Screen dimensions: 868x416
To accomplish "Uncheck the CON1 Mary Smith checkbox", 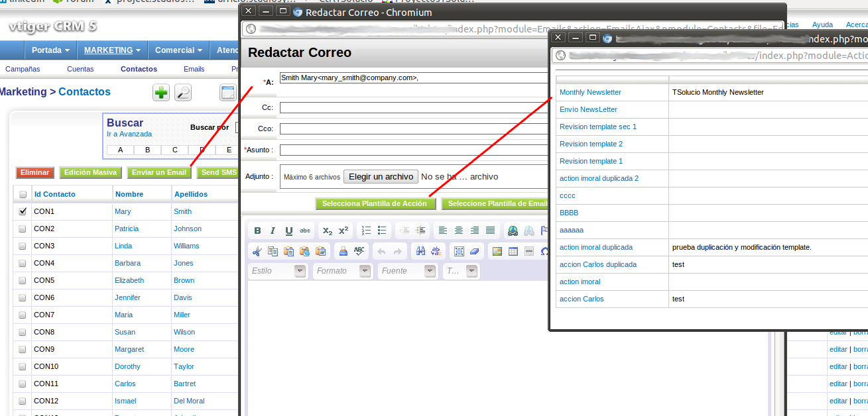I will 23,211.
